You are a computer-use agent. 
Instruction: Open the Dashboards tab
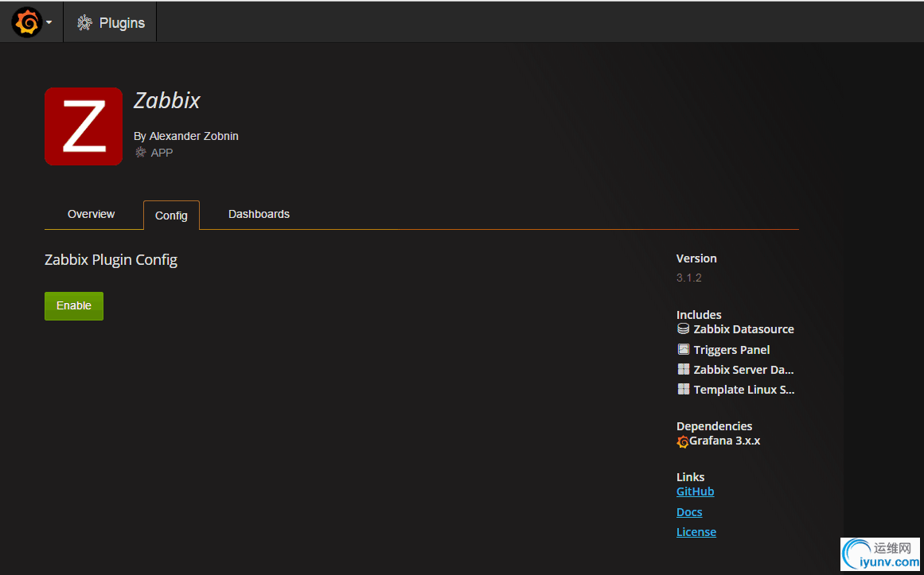[259, 214]
